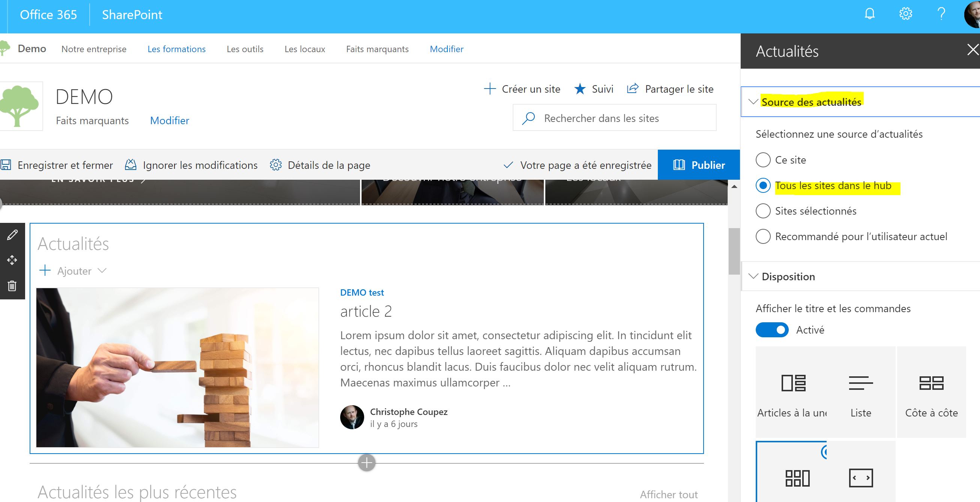Collapse the Source des actualités section
Viewport: 980px width, 502px height.
[753, 102]
